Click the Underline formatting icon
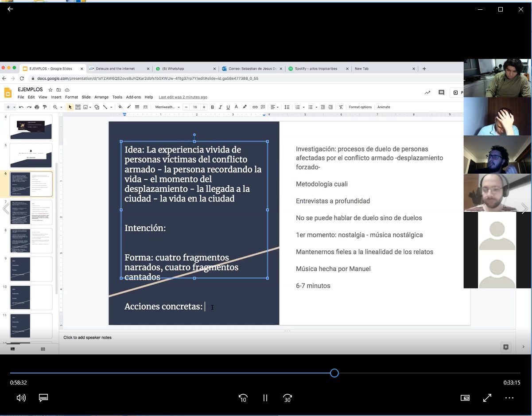Screen dimensions: 532x416 click(228, 107)
